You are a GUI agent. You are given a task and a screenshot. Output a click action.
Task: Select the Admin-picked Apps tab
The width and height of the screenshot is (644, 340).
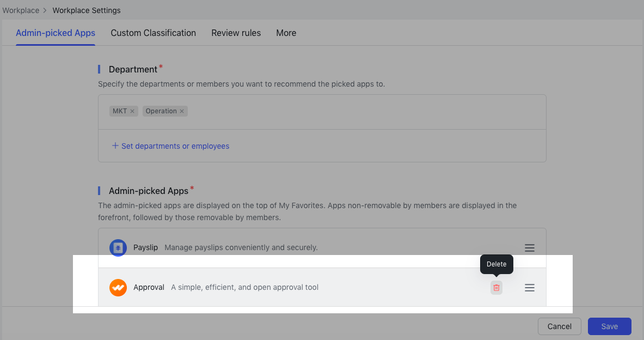pyautogui.click(x=55, y=33)
